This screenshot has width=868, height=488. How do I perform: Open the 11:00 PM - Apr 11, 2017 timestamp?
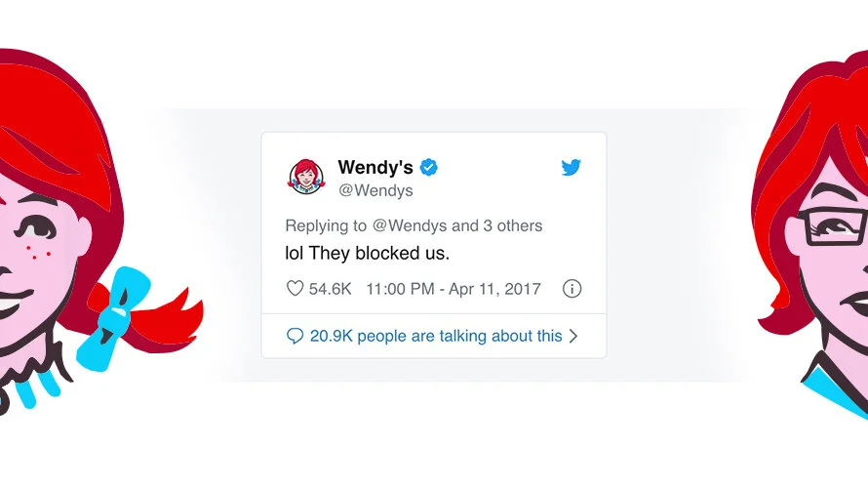pyautogui.click(x=454, y=289)
